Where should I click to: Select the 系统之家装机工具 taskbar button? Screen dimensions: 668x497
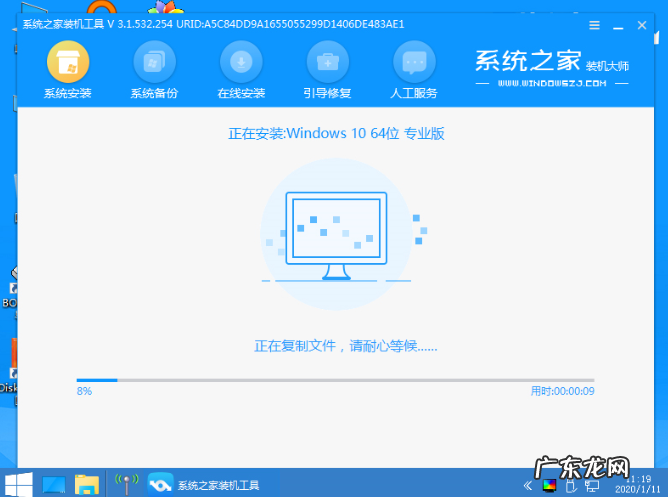coord(204,485)
